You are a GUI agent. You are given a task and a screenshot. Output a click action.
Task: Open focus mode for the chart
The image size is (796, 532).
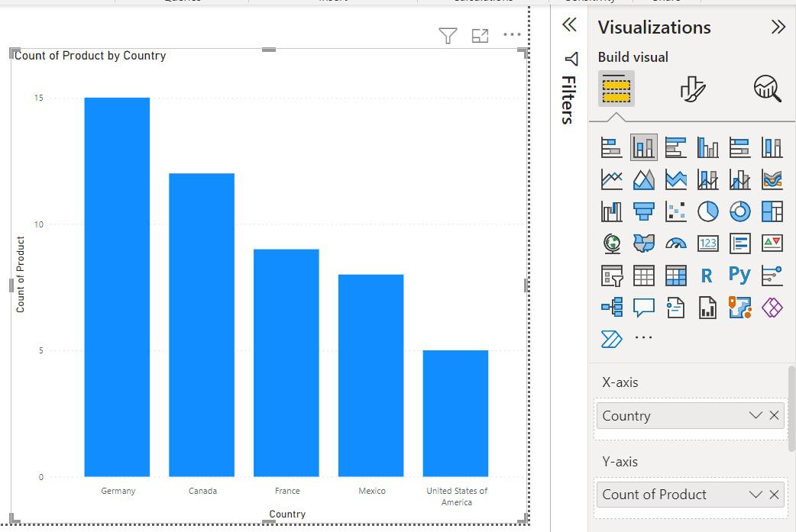click(480, 35)
